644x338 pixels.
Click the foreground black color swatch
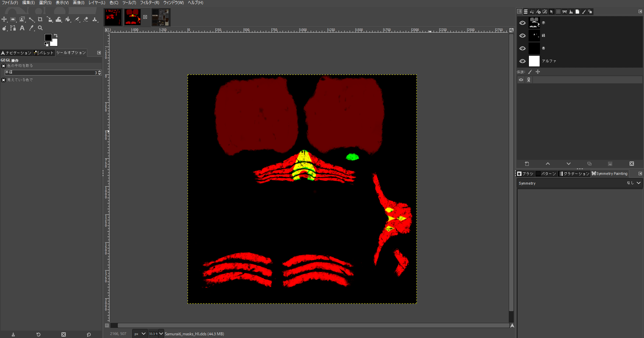48,37
